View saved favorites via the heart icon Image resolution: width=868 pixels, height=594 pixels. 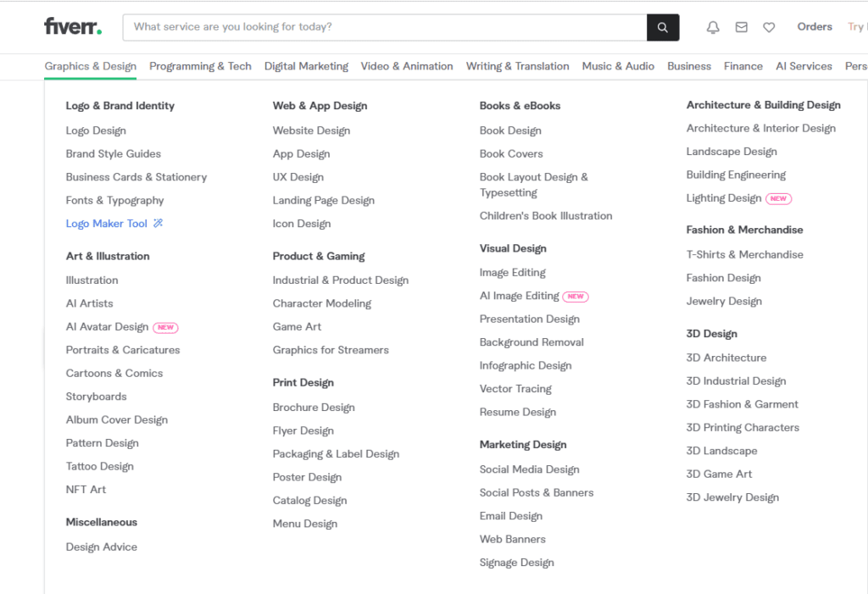click(x=769, y=26)
